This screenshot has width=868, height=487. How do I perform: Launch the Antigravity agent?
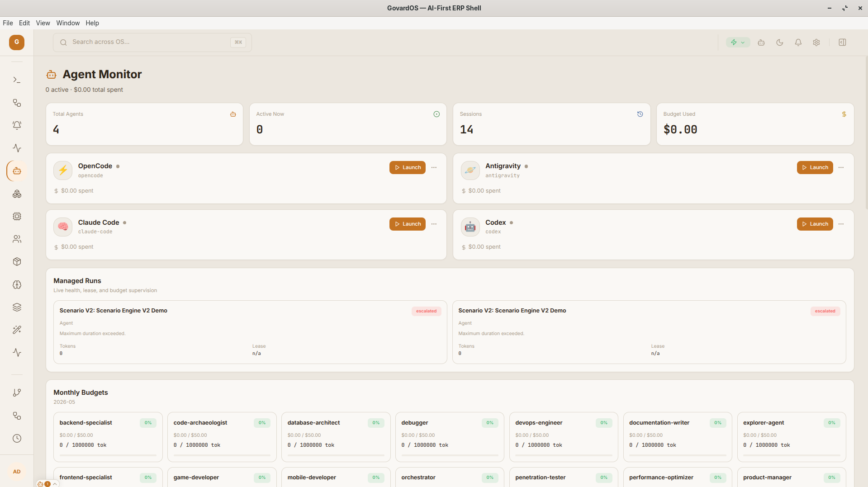(815, 167)
